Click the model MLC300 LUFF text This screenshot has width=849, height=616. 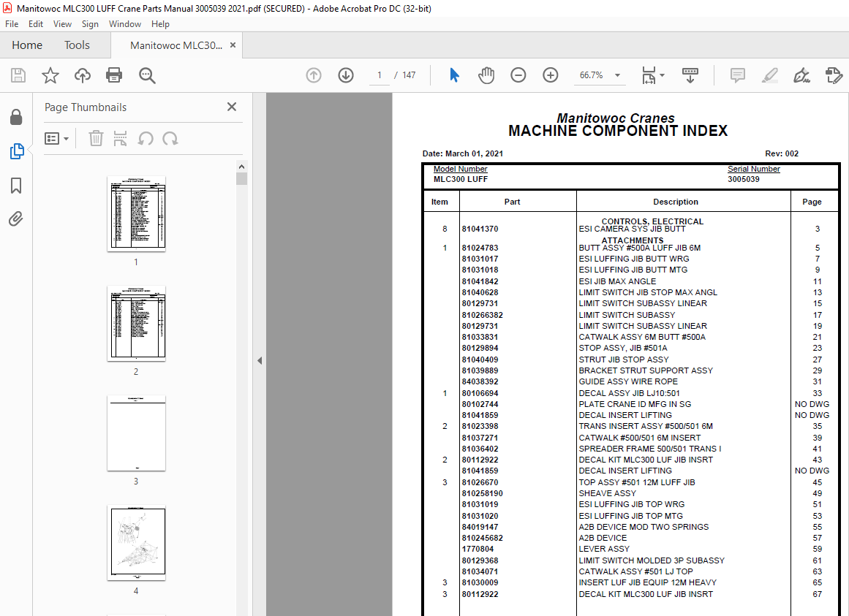pos(461,180)
